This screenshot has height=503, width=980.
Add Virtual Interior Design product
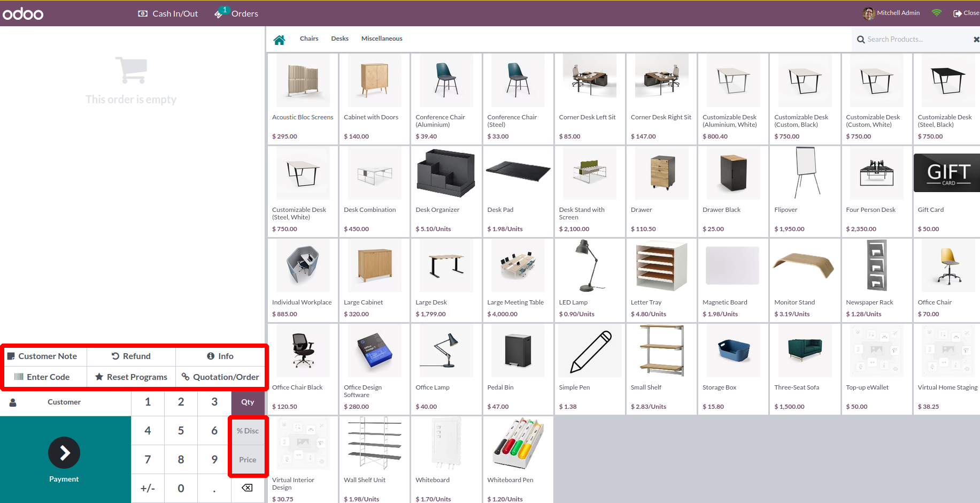tap(303, 460)
